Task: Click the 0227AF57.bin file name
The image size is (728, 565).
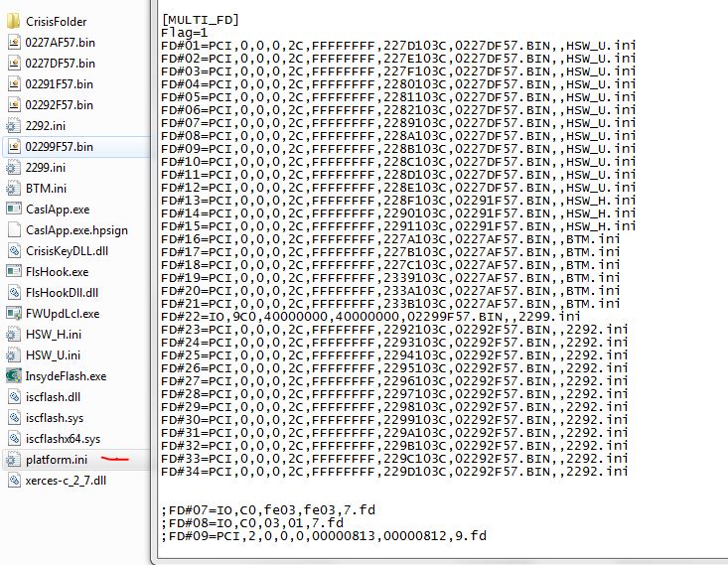Action: tap(61, 43)
